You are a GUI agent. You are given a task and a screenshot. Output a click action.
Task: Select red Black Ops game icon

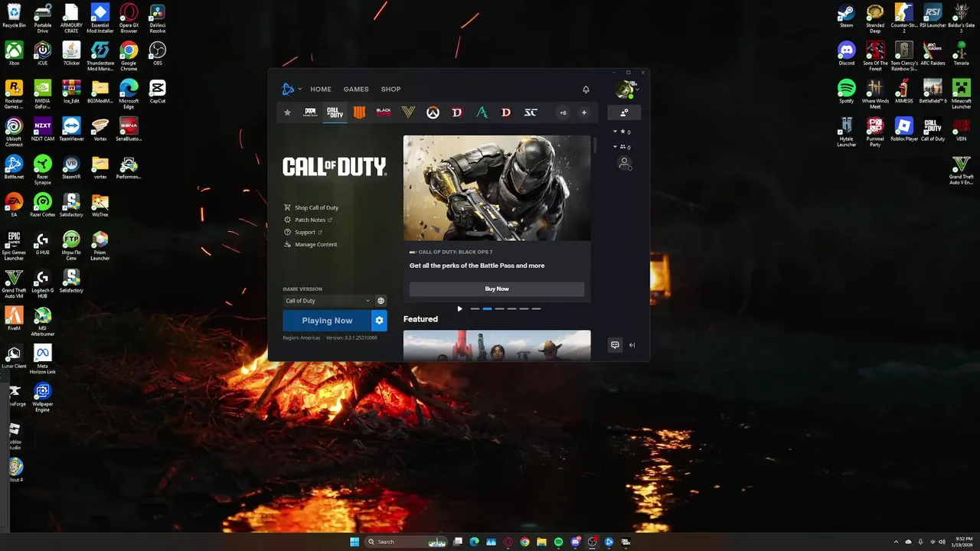(x=384, y=112)
